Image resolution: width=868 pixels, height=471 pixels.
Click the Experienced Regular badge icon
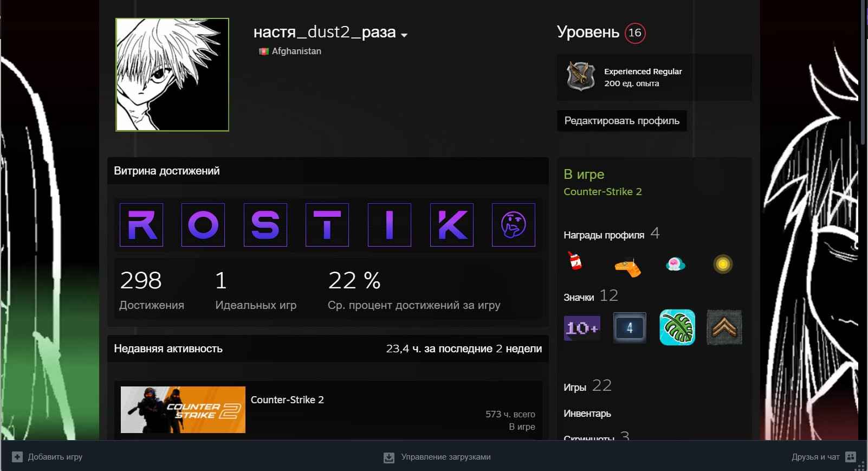click(581, 76)
